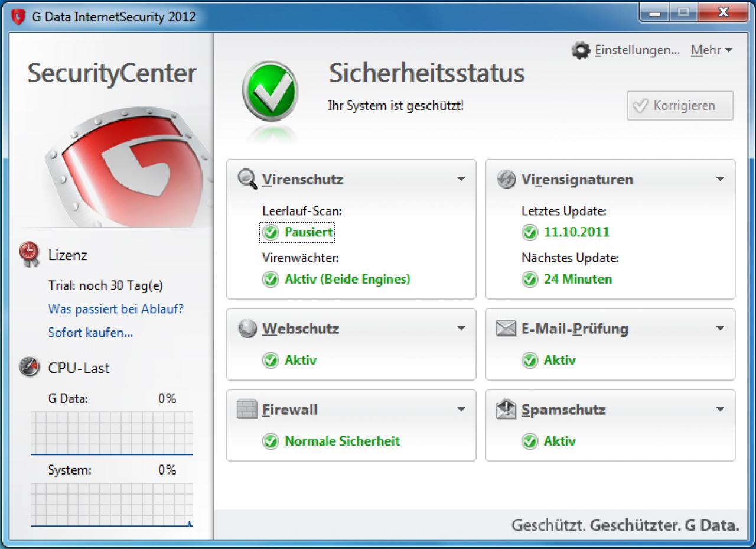The height and width of the screenshot is (549, 756).
Task: Click the CPU-Last heading
Action: pos(79,368)
